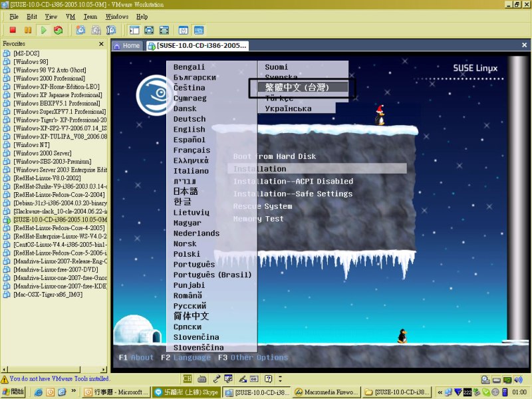Click Favorites scrollbar right arrow
Viewport: 532px width, 399px height.
point(104,370)
